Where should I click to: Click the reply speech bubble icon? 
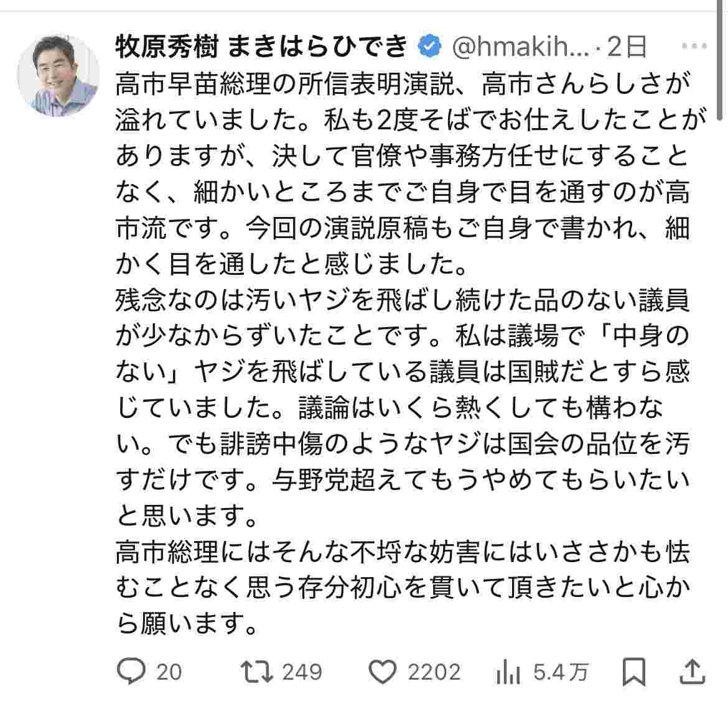131,672
